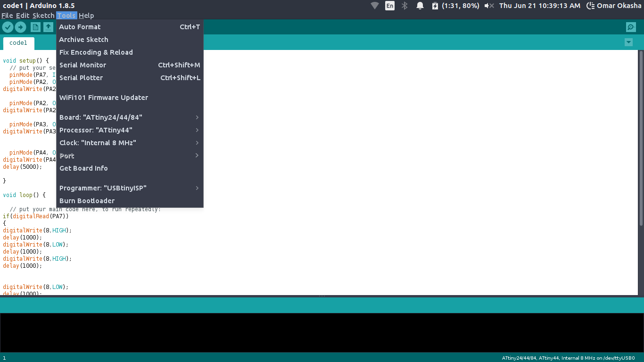Expand the Port submenu
The height and width of the screenshot is (362, 644).
click(130, 156)
